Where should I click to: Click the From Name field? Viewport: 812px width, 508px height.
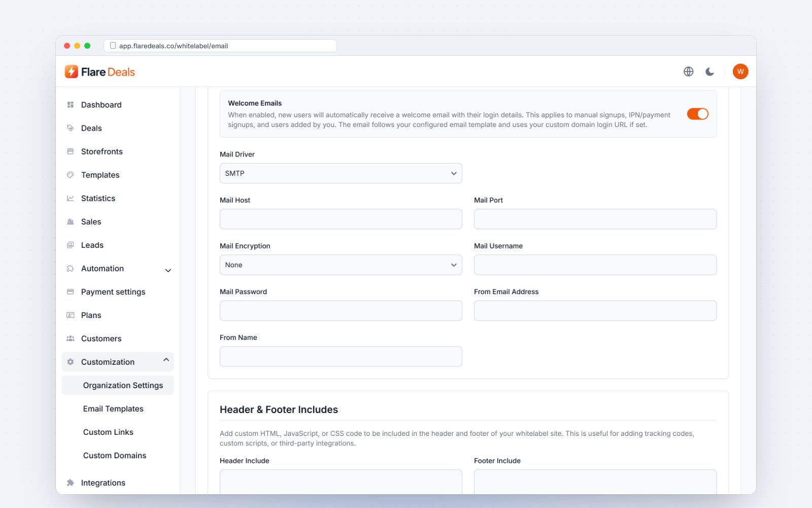(341, 356)
